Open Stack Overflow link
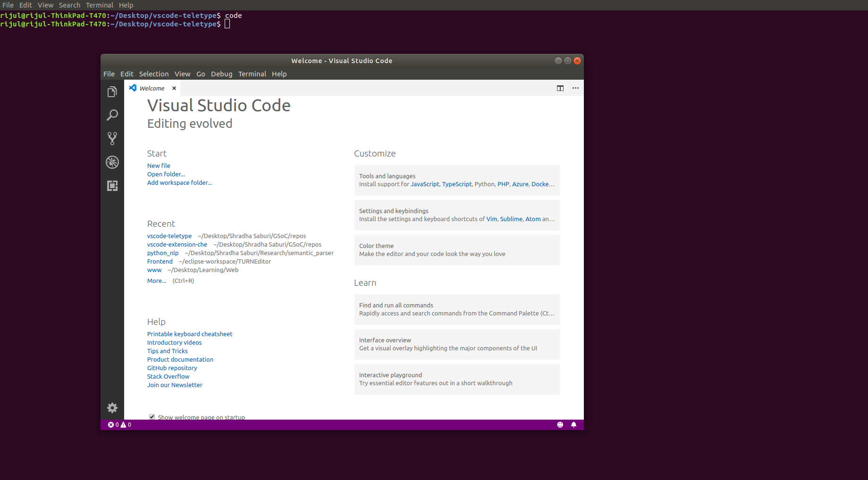 coord(168,376)
